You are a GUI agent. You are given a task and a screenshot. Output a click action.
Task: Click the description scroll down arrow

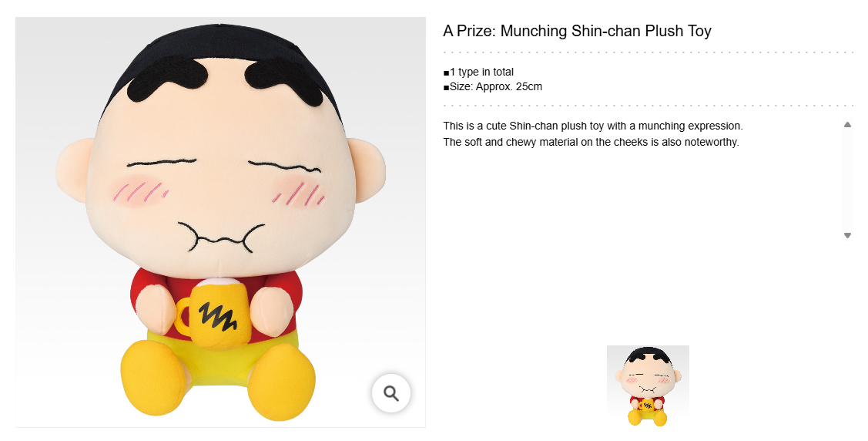coord(847,236)
